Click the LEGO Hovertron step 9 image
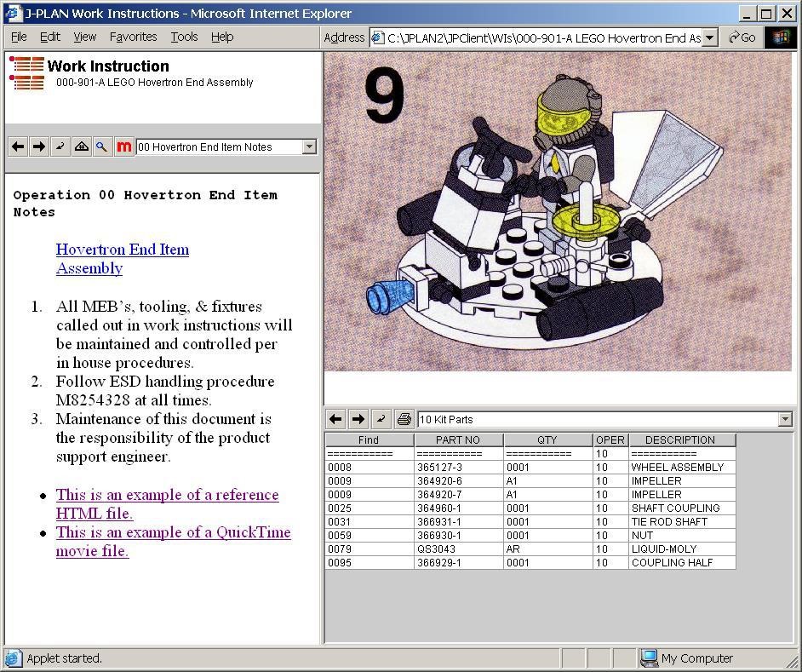 point(558,211)
